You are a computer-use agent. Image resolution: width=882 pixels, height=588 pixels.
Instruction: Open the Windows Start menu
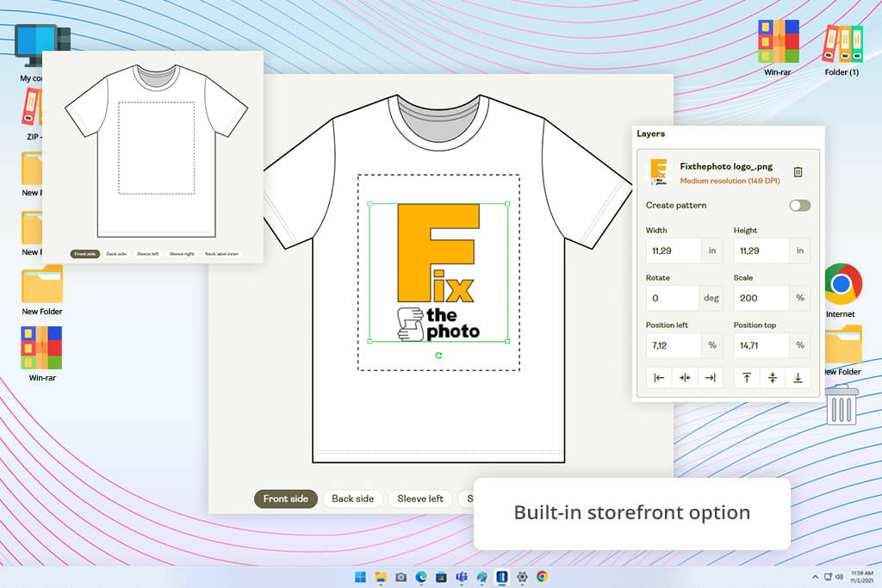360,576
